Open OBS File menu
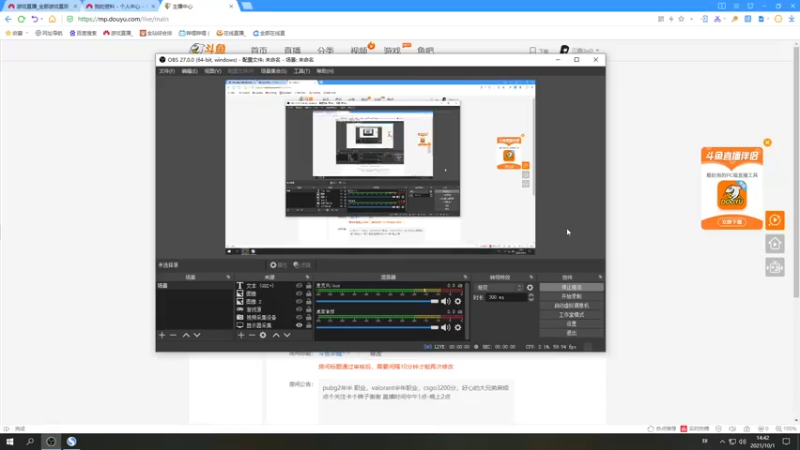The height and width of the screenshot is (450, 800). coord(167,71)
